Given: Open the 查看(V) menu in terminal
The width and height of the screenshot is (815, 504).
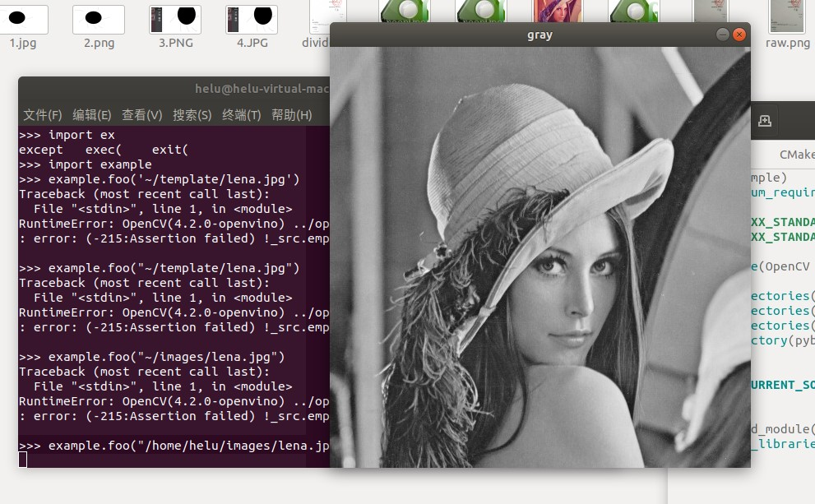Looking at the screenshot, I should 142,115.
